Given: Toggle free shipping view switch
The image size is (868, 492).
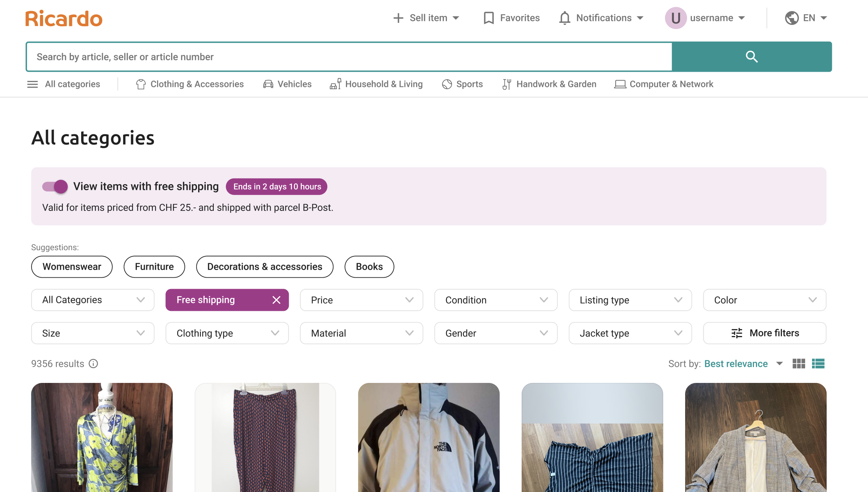Looking at the screenshot, I should click(x=55, y=187).
